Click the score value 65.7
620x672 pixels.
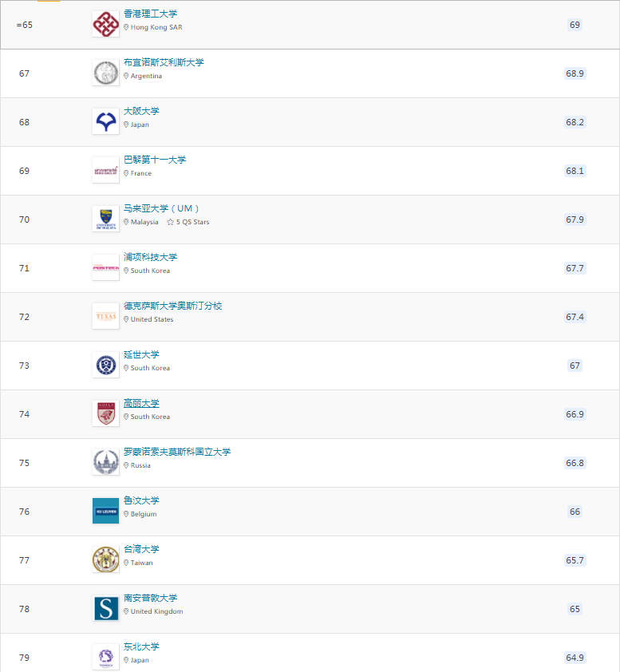(575, 560)
